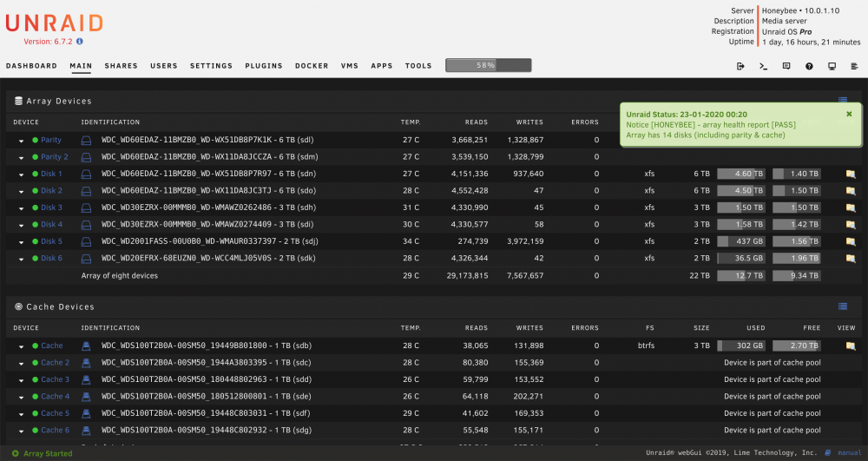Expand the Disk 3 row dropdown arrow
Viewport: 868px width, 461px height.
click(x=21, y=208)
